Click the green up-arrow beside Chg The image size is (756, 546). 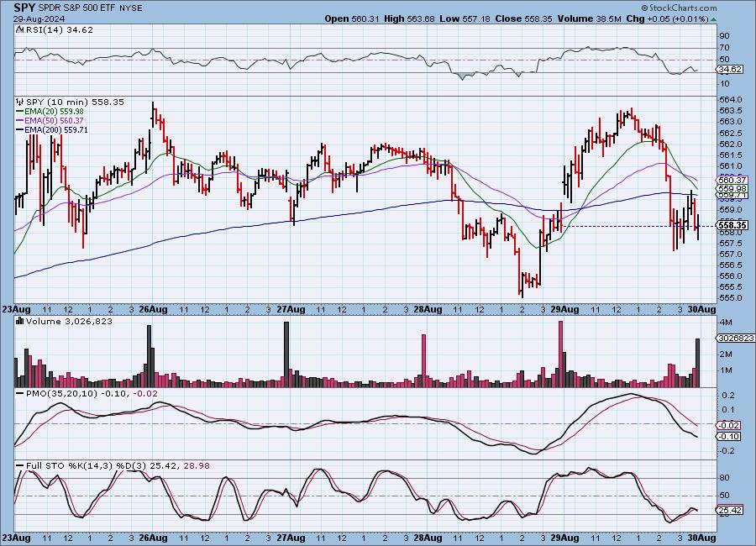pos(713,19)
